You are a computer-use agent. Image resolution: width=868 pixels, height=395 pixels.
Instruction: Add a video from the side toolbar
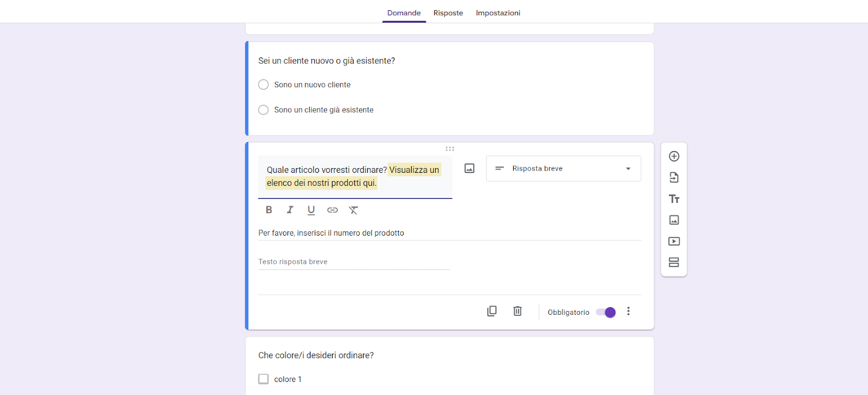click(674, 241)
